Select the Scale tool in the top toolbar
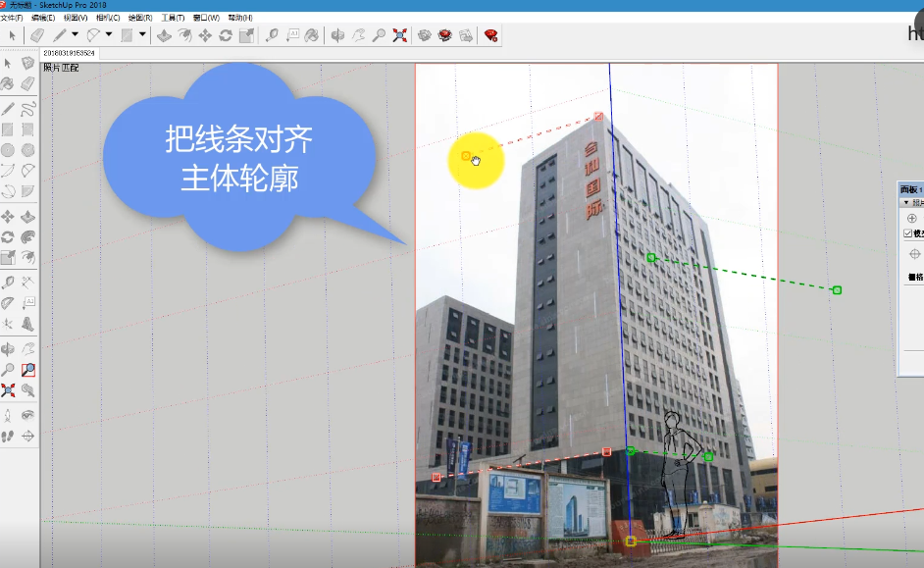This screenshot has width=924, height=568. (x=246, y=35)
